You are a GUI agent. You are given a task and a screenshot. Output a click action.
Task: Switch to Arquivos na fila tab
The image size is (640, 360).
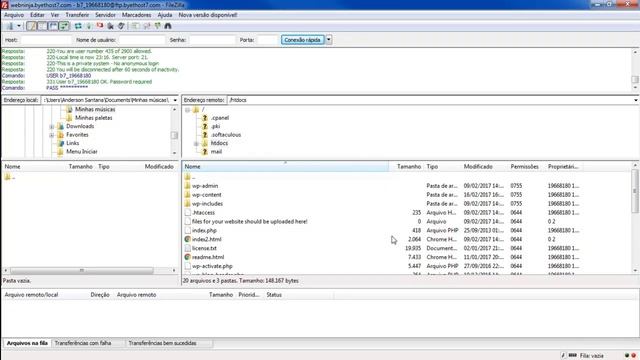[27, 344]
